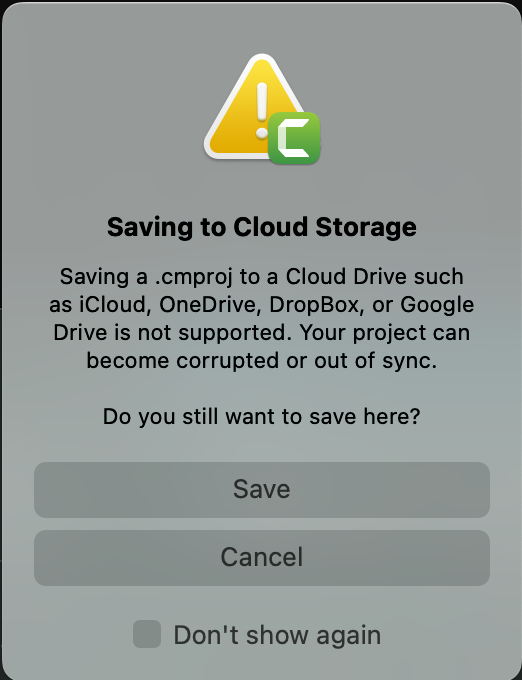Click the word "Storage" in the bold title
Image resolution: width=522 pixels, height=680 pixels.
click(x=366, y=228)
